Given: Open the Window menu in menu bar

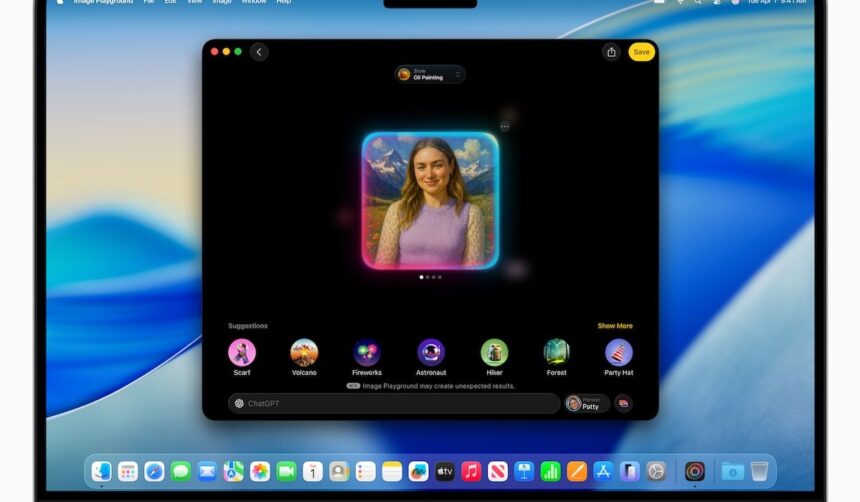Looking at the screenshot, I should pos(253,2).
